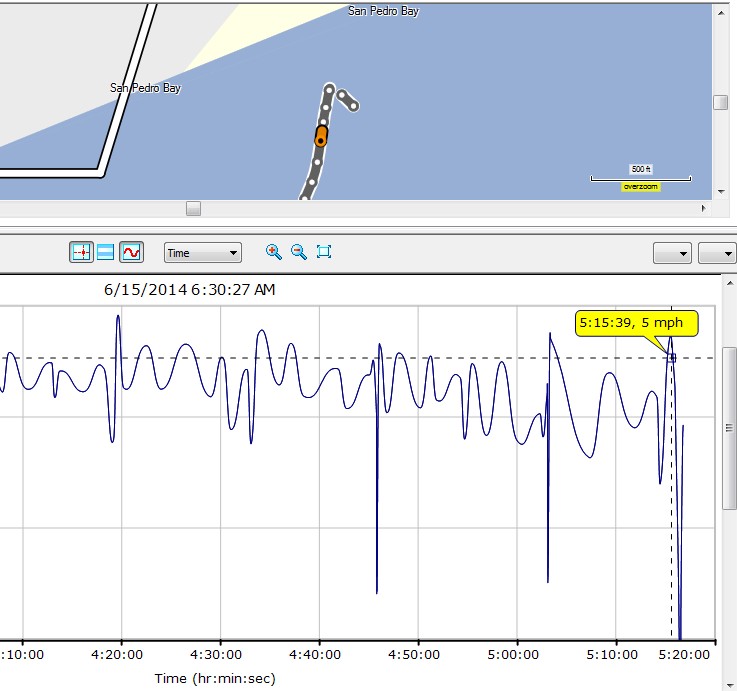Toggle the horizontal bands display button
The width and height of the screenshot is (737, 691).
(106, 253)
